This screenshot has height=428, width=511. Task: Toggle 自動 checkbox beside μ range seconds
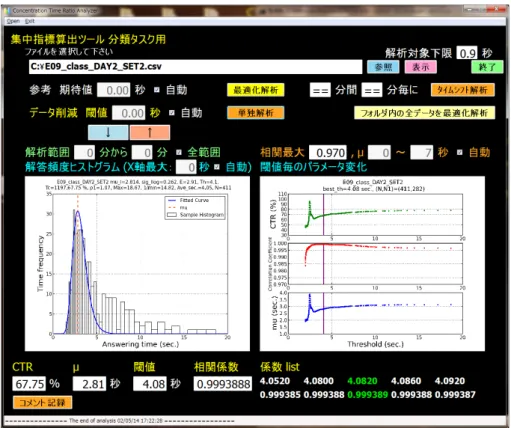pos(460,152)
